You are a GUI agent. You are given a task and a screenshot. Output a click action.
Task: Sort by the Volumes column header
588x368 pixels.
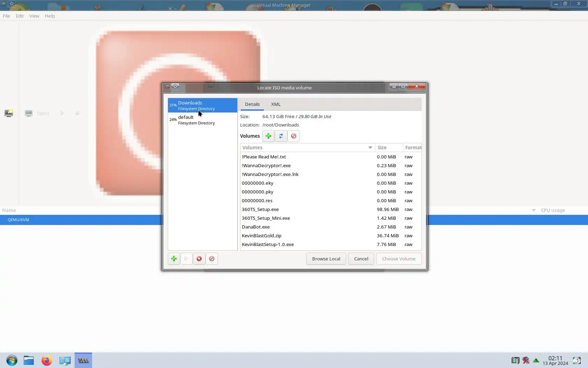(x=308, y=148)
